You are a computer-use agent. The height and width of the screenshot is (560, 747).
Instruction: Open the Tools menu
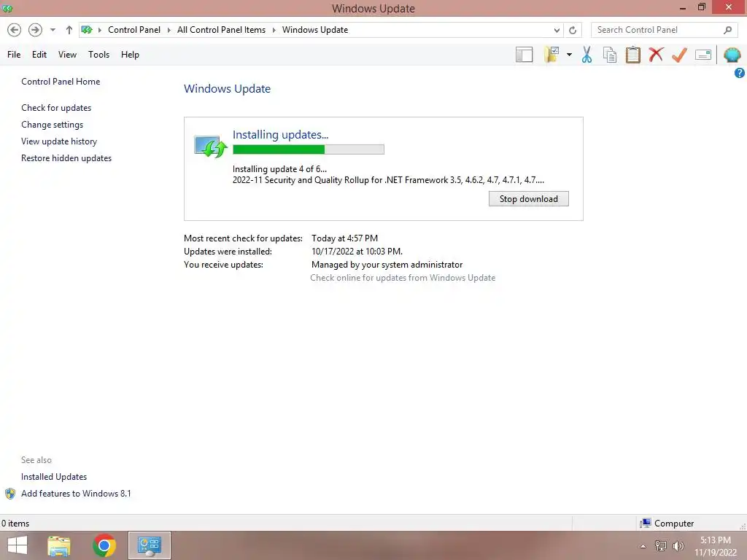98,55
